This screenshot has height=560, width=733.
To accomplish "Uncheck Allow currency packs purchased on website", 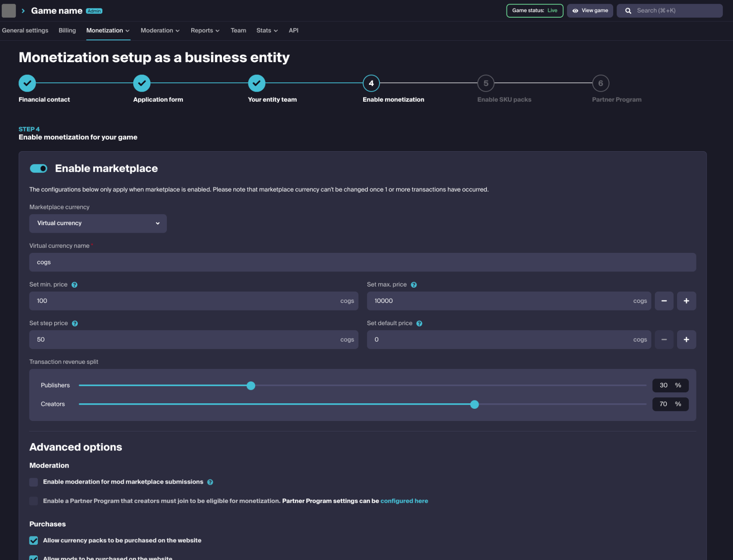I will (34, 541).
